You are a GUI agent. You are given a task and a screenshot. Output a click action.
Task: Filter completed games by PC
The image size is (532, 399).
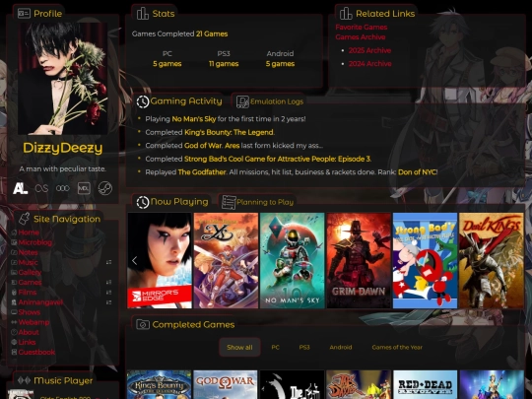[x=276, y=347]
